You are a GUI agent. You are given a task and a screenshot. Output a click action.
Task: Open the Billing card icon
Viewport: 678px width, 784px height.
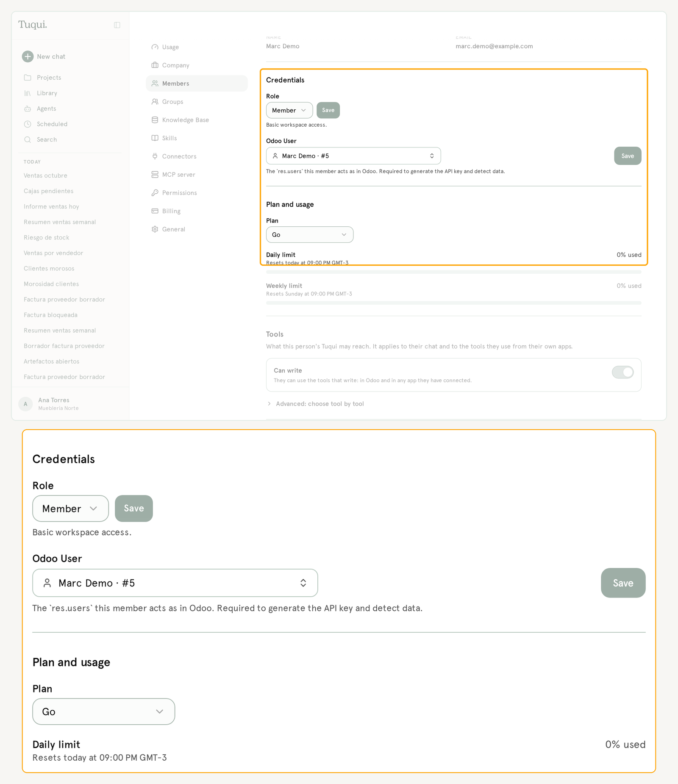click(x=155, y=211)
